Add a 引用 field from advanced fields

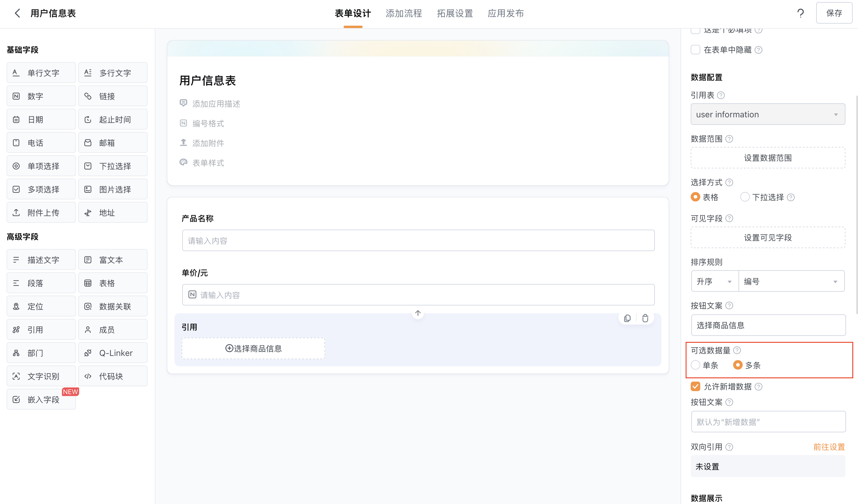point(41,330)
